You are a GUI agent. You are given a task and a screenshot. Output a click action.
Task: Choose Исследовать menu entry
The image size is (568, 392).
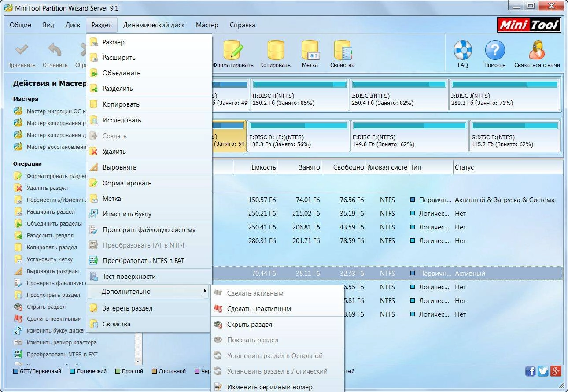point(149,120)
